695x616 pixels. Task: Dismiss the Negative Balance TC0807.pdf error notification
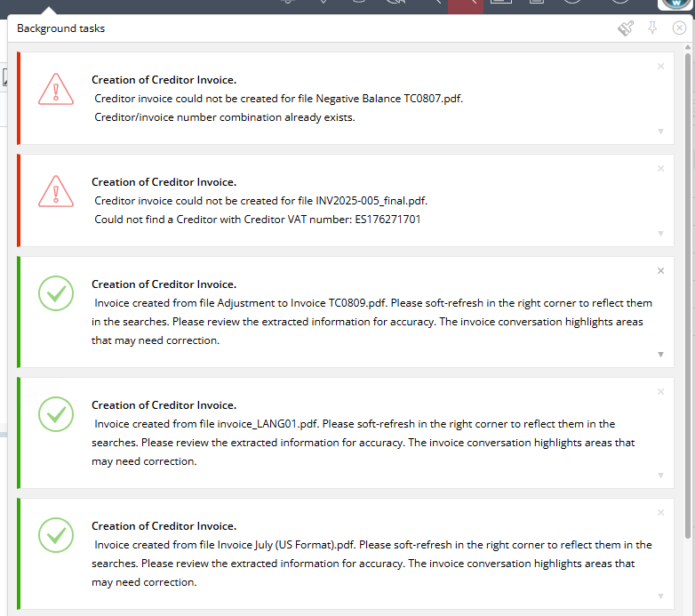pyautogui.click(x=660, y=66)
